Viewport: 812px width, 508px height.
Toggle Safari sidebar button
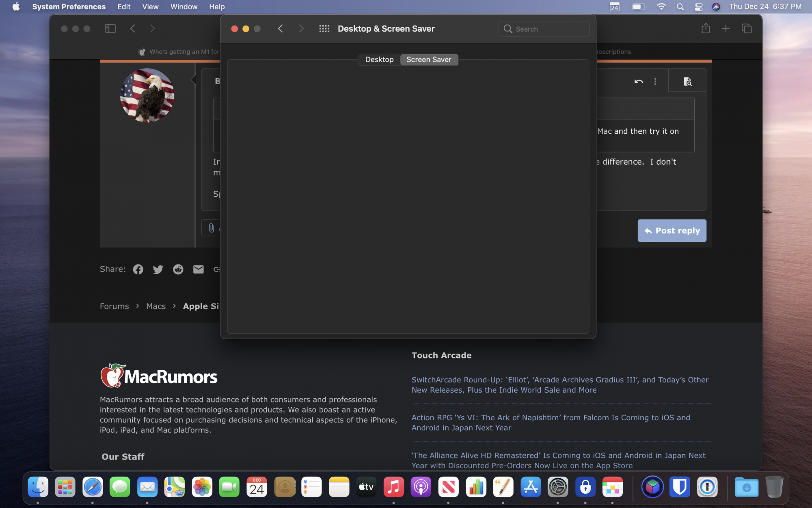tap(110, 28)
